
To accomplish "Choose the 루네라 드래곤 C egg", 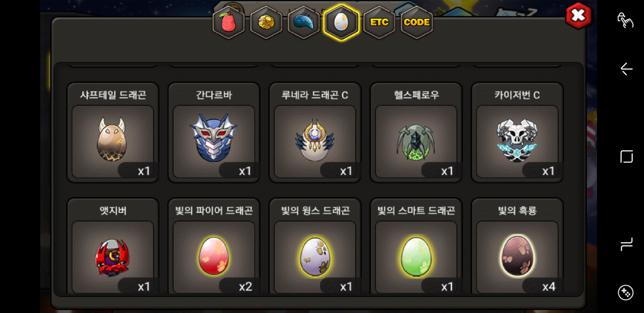I will pyautogui.click(x=315, y=133).
